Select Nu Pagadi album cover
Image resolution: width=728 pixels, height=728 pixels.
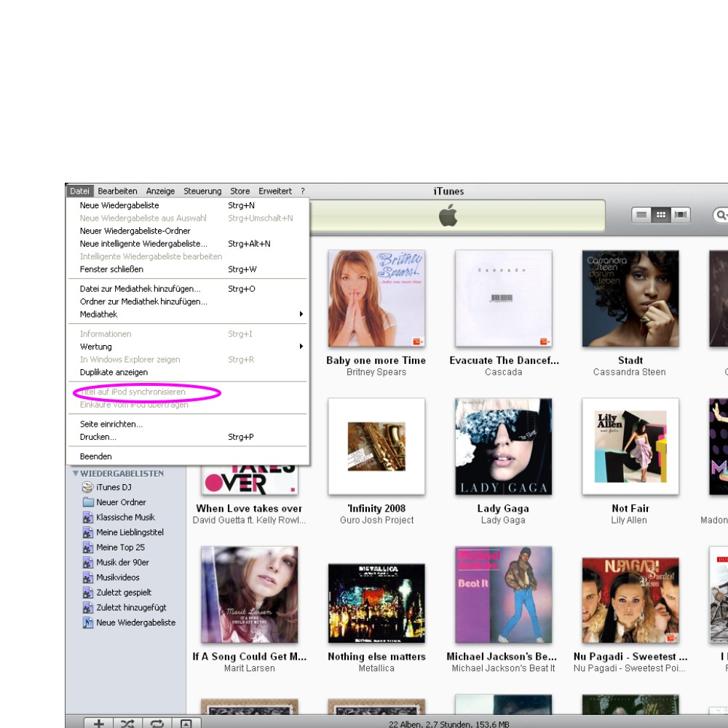[630, 601]
